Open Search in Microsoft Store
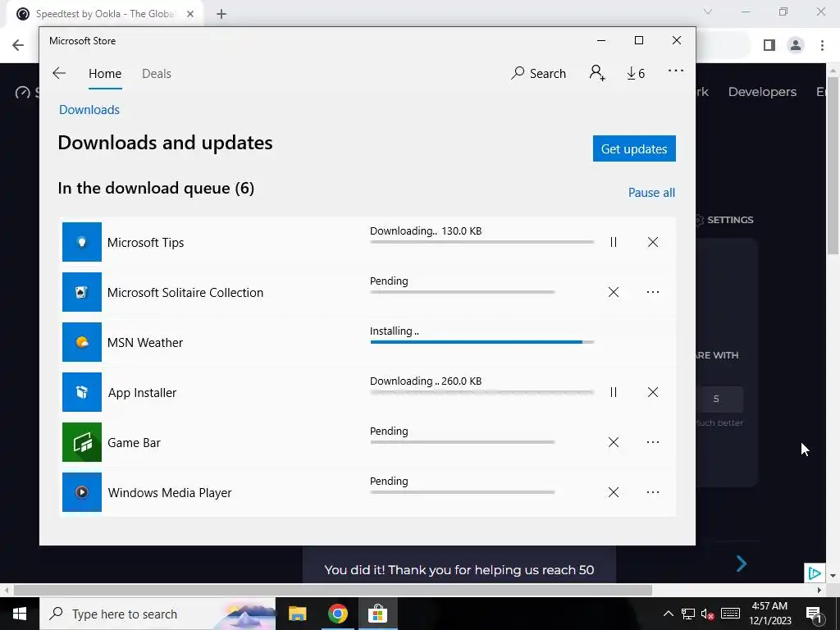 tap(538, 73)
